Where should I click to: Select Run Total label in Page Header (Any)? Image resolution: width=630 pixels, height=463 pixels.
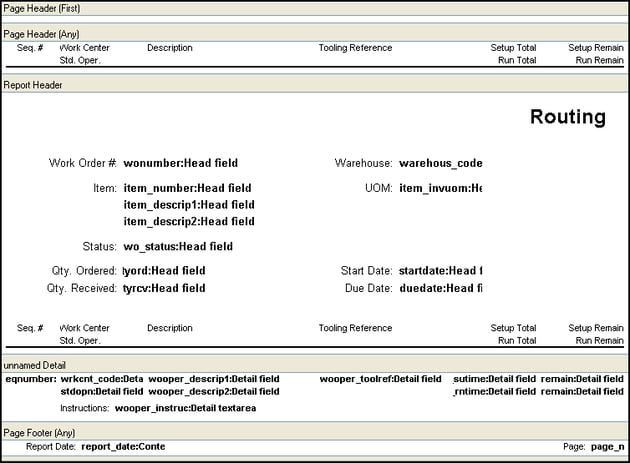click(x=517, y=60)
